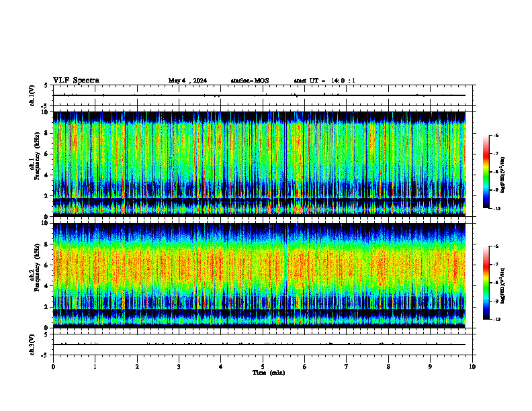Click the "Time (min)" axis title

point(269,373)
